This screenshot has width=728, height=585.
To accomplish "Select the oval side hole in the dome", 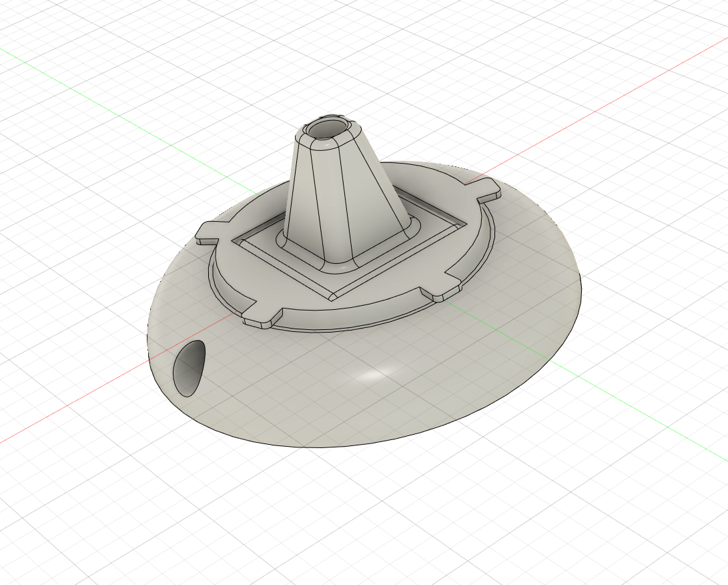I will click(189, 369).
